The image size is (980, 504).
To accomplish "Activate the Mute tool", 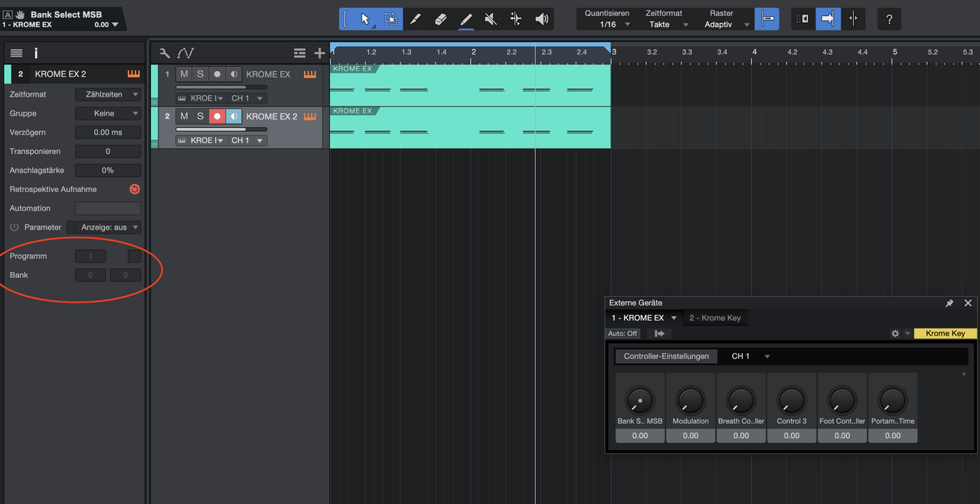I will tap(491, 19).
